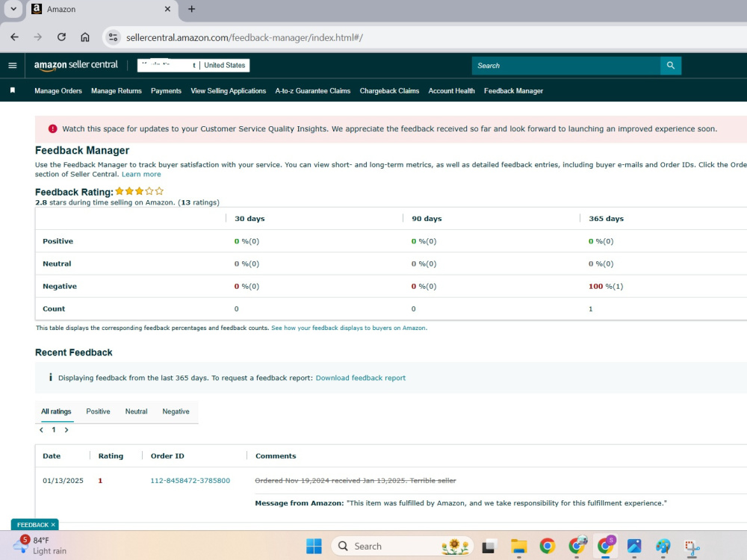Open Manage Orders
The width and height of the screenshot is (747, 560).
coord(58,91)
